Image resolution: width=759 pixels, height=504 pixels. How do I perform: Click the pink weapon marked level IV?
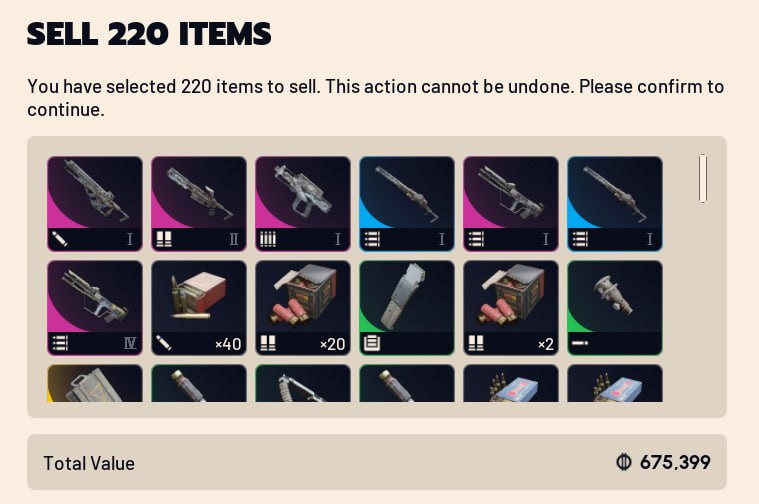pyautogui.click(x=95, y=308)
